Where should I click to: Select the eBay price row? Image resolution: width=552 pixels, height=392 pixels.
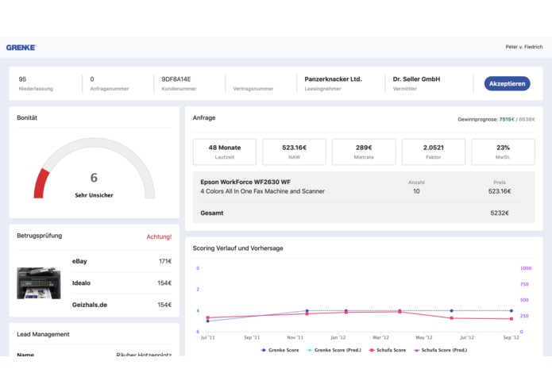pos(122,261)
